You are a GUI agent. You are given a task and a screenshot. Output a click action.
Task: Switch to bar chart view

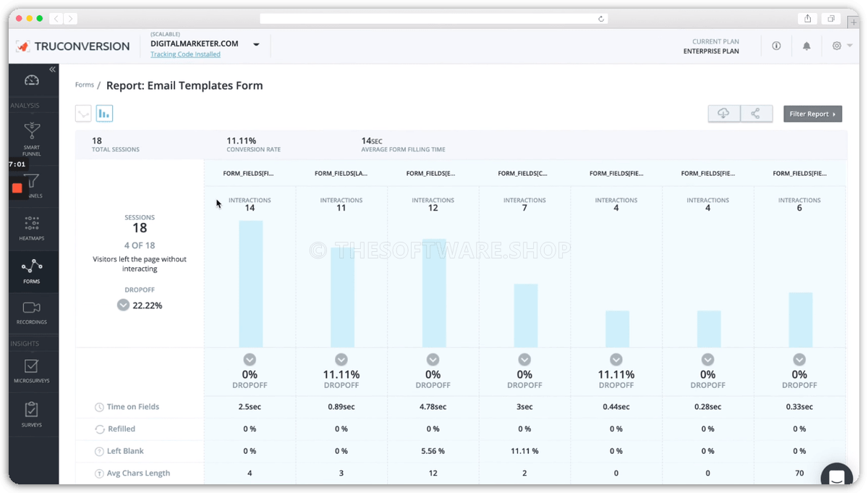[x=104, y=114]
